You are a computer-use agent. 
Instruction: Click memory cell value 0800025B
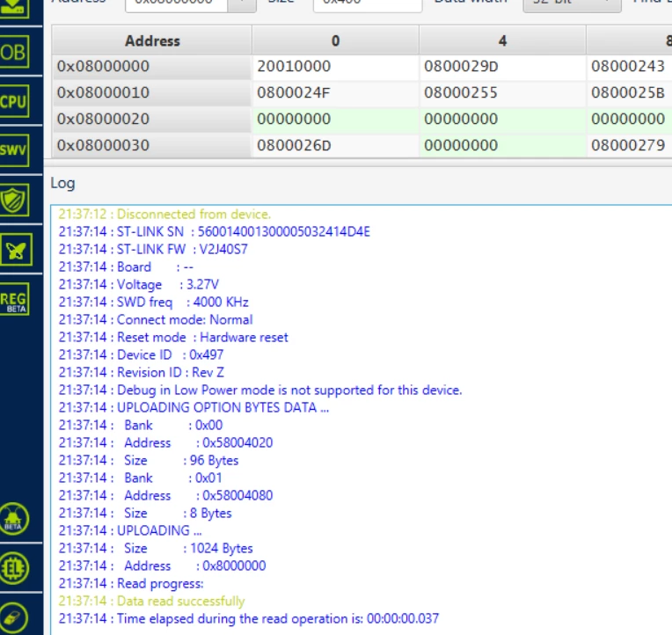tap(628, 92)
